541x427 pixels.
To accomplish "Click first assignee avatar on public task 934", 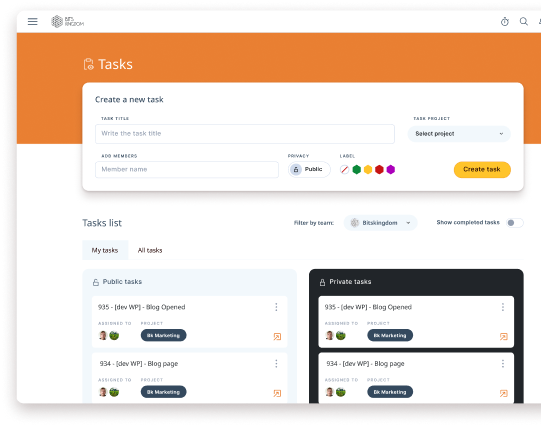I will tap(103, 392).
